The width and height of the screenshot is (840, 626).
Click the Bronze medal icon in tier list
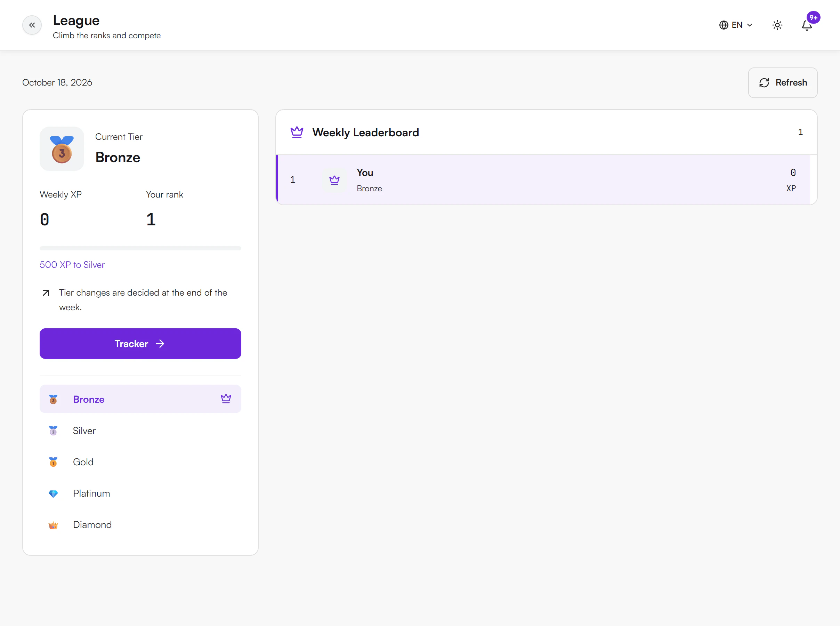point(53,399)
